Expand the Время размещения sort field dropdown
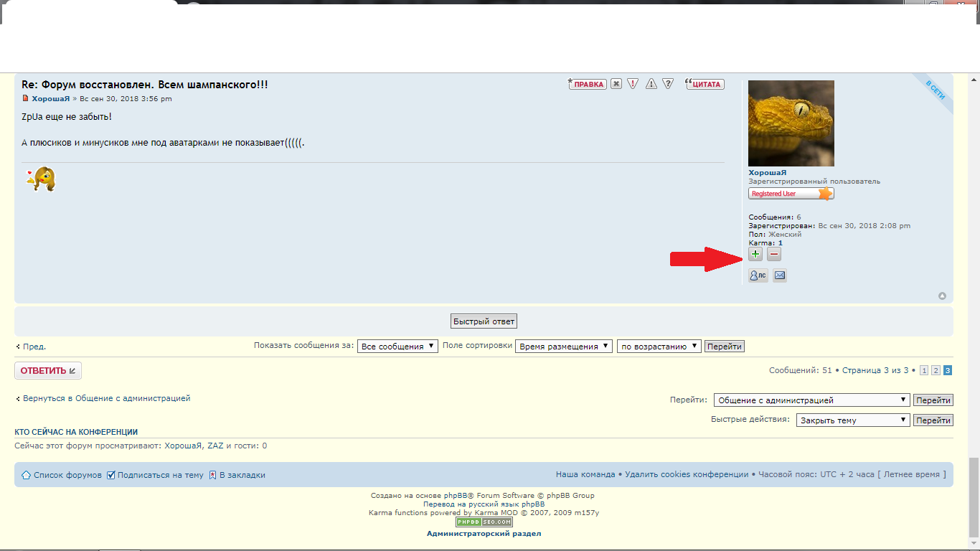This screenshot has width=980, height=551. (x=564, y=347)
